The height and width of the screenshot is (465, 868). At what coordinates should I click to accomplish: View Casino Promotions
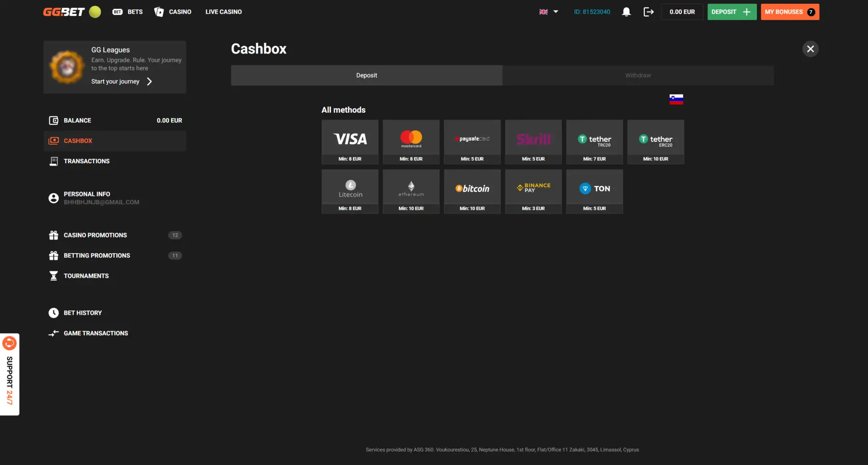[x=115, y=235]
